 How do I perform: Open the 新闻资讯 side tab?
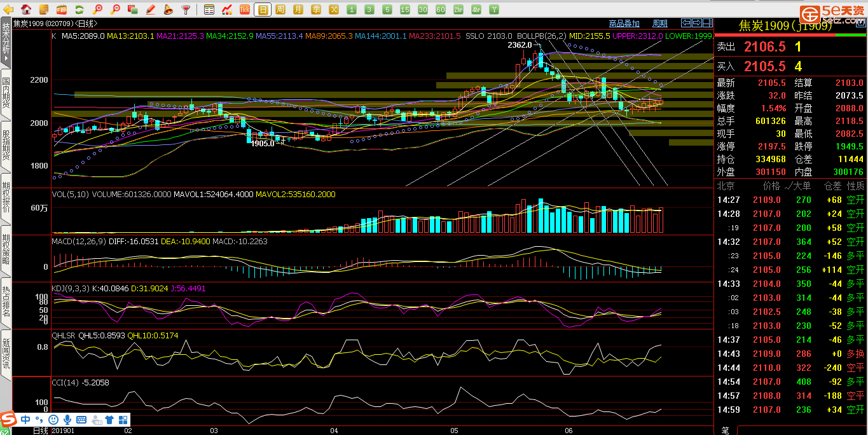coord(6,355)
